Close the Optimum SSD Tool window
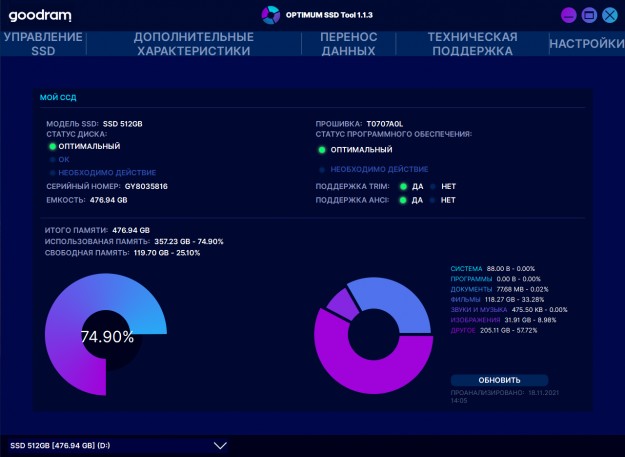Viewport: 625px width, 457px height. [x=609, y=15]
